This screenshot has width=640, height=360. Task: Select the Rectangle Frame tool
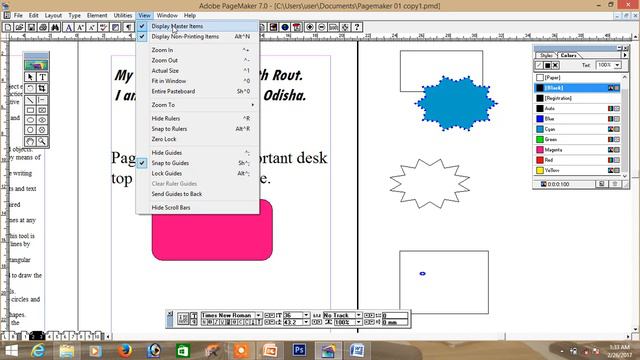[x=42, y=110]
